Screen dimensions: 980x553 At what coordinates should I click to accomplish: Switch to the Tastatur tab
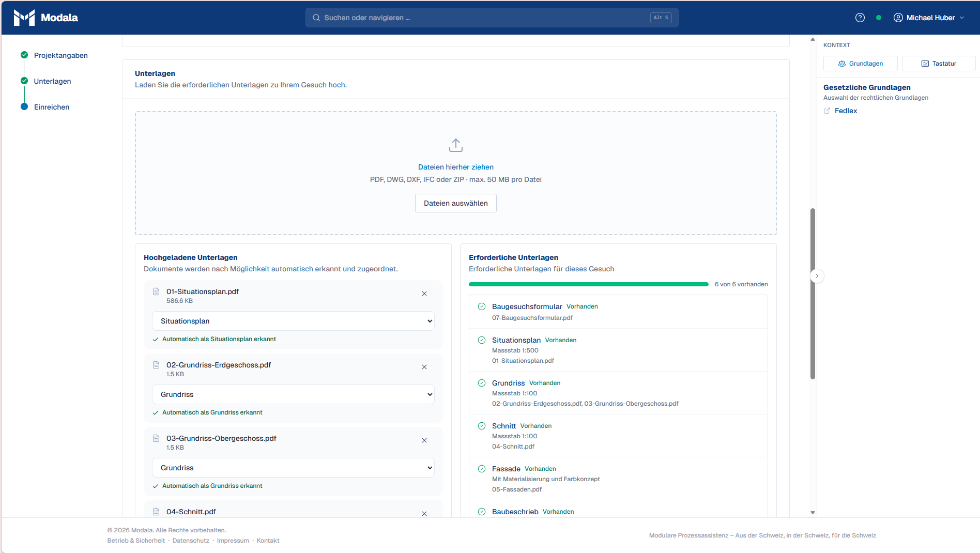point(939,64)
